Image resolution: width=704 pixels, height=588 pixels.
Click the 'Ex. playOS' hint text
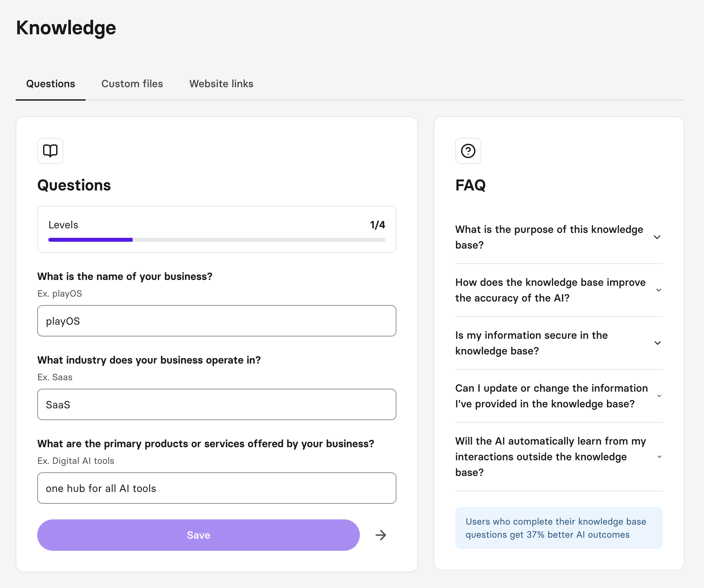[60, 293]
